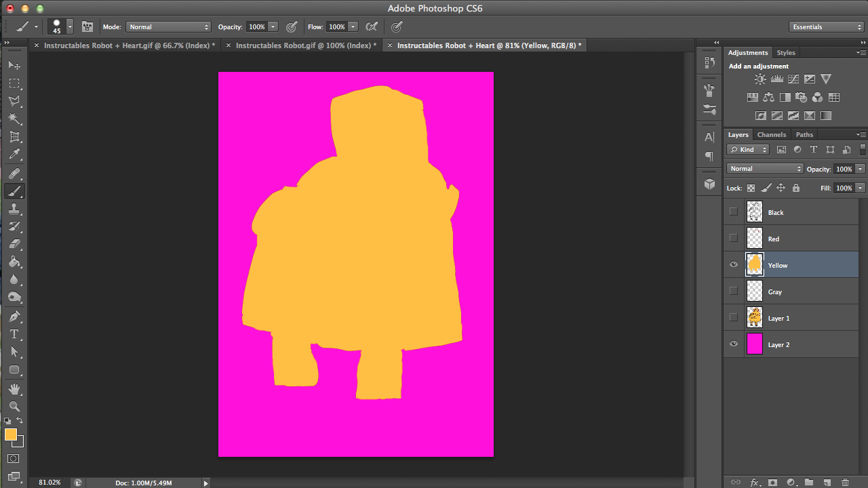Select the Eyedropper tool

coord(14,155)
